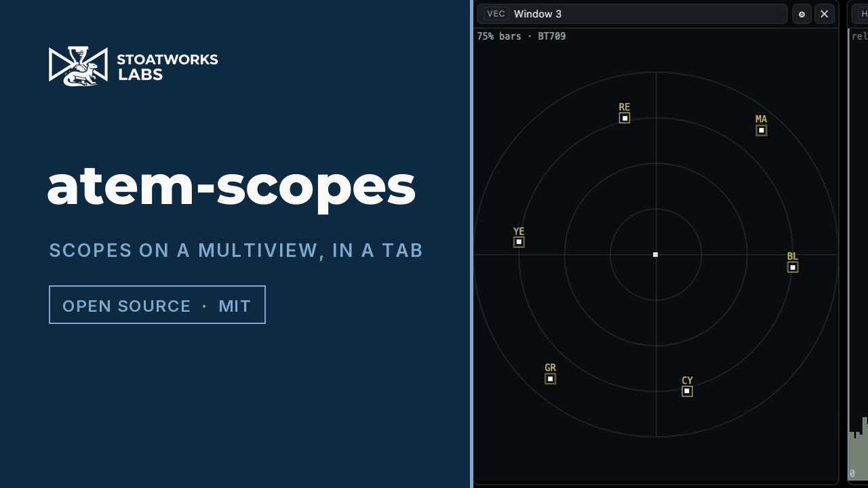Screen dimensions: 868x488
Task: Click the Stoatworks Labs logo
Action: (x=134, y=66)
